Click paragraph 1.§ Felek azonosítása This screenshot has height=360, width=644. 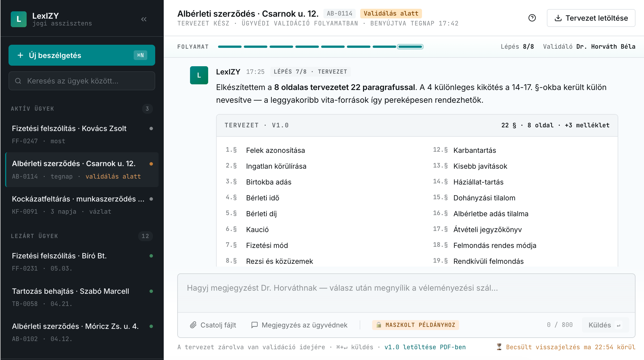point(265,150)
